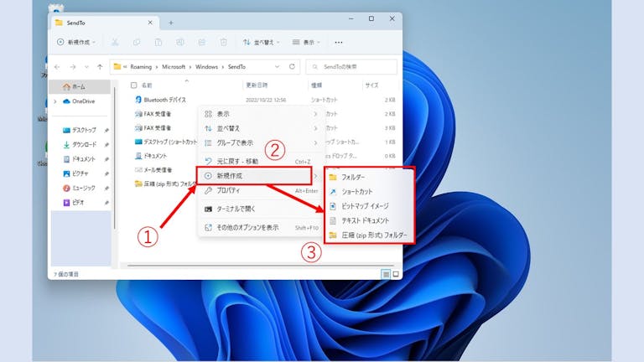644x362 pixels.
Task: Create new ショートカット from submenu
Action: (370, 192)
